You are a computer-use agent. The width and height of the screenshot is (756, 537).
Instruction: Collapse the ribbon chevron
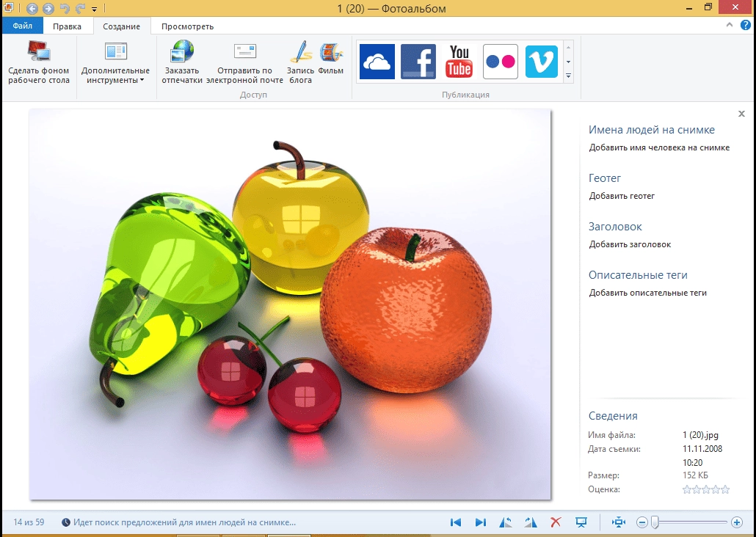(x=730, y=25)
